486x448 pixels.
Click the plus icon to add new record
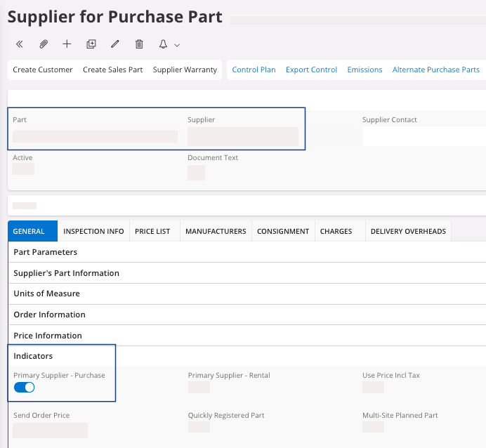[x=67, y=44]
